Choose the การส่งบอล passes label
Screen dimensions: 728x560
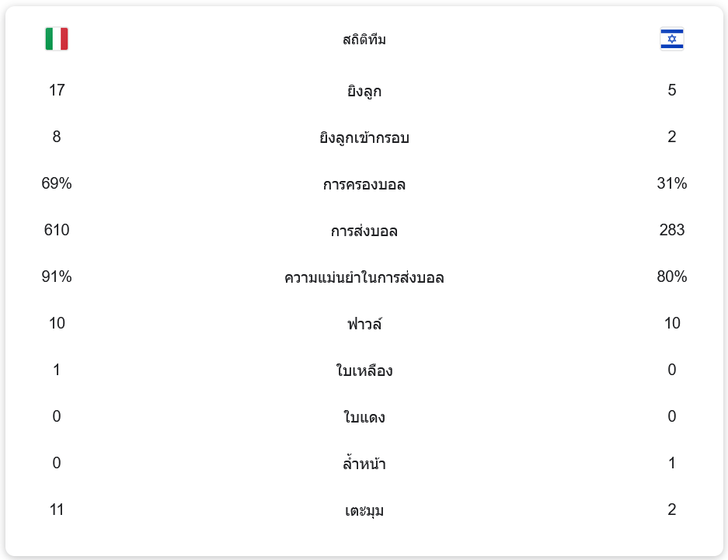[x=364, y=231]
